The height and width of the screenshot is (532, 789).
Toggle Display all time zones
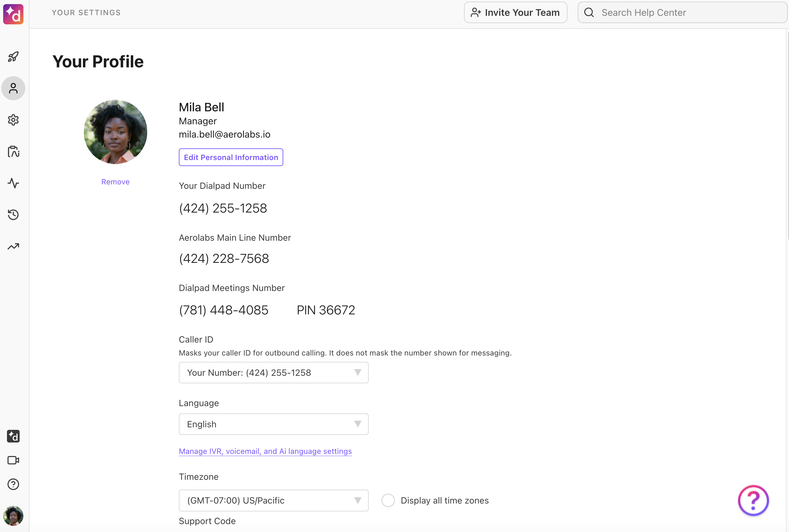[x=388, y=500]
